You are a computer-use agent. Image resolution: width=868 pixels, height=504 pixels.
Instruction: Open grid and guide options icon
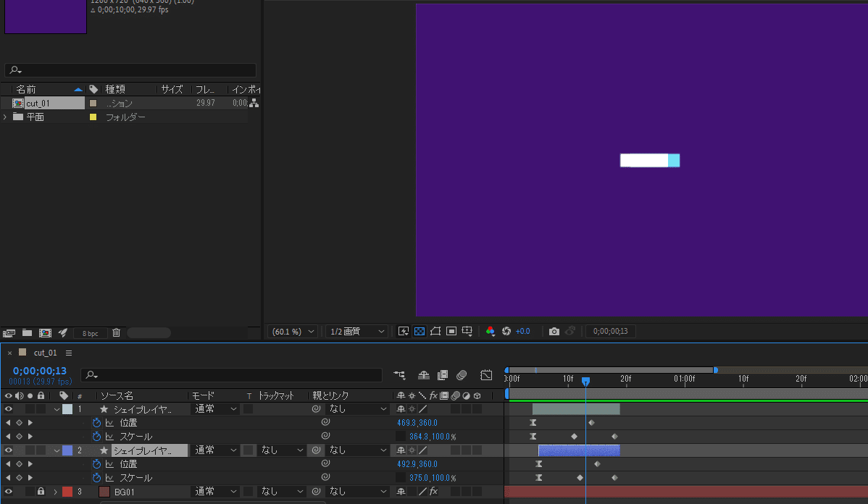click(467, 332)
